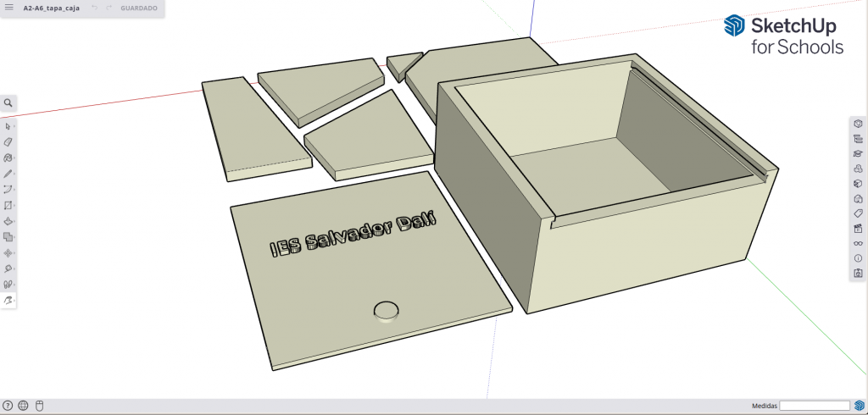The height and width of the screenshot is (415, 868).
Task: Open the Help question mark
Action: (8, 406)
